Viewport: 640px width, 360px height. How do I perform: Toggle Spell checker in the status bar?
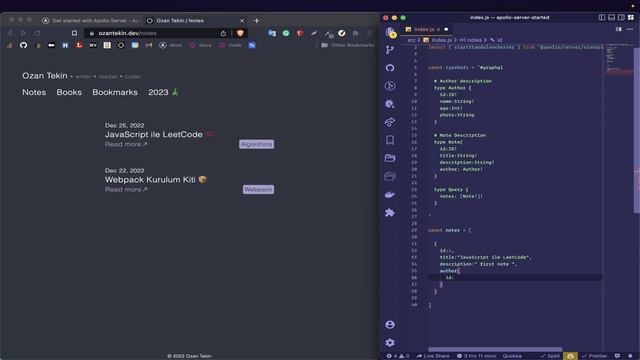550,356
